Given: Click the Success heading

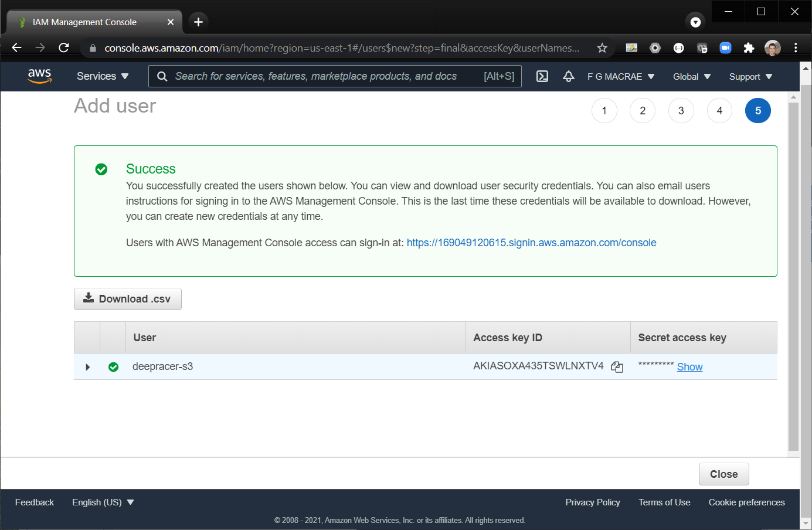Looking at the screenshot, I should 151,169.
